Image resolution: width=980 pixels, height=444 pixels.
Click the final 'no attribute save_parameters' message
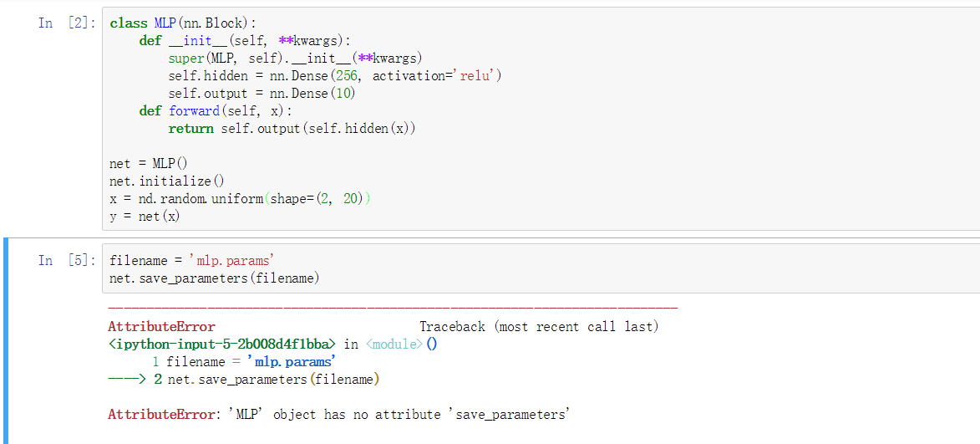pyautogui.click(x=338, y=414)
